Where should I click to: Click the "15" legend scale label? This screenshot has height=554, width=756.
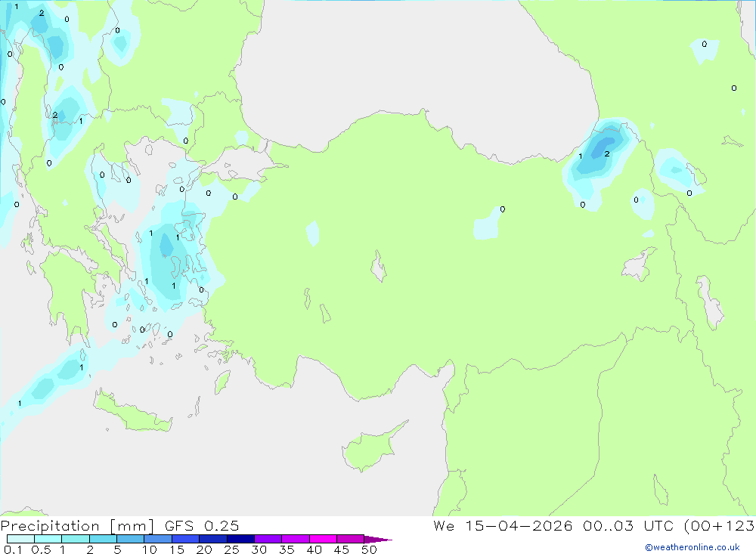177,549
